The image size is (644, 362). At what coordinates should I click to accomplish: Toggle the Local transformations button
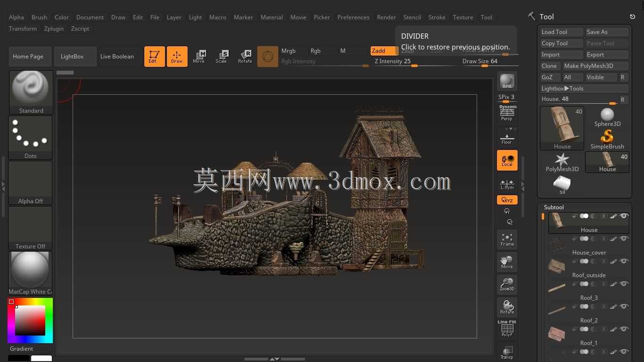(x=507, y=160)
